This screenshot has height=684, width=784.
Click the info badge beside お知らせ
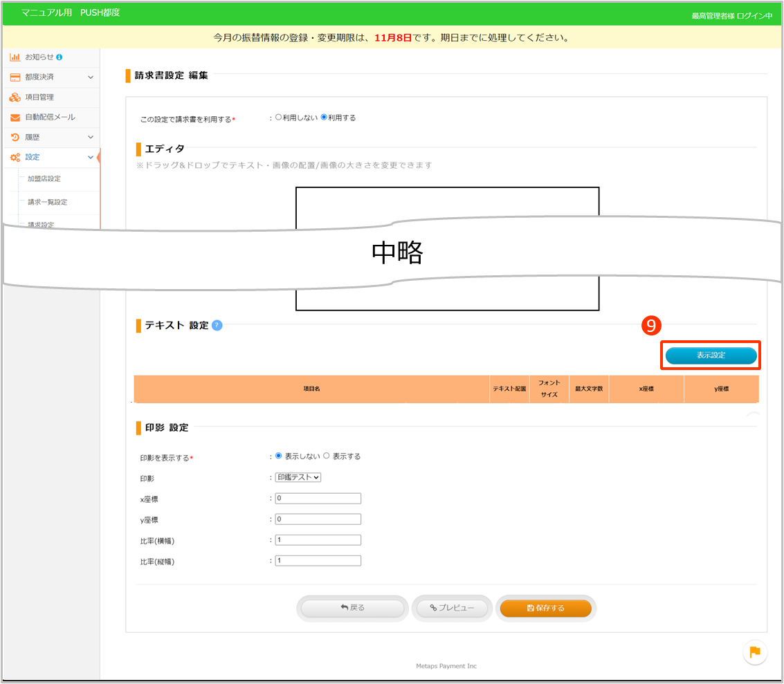pos(60,57)
